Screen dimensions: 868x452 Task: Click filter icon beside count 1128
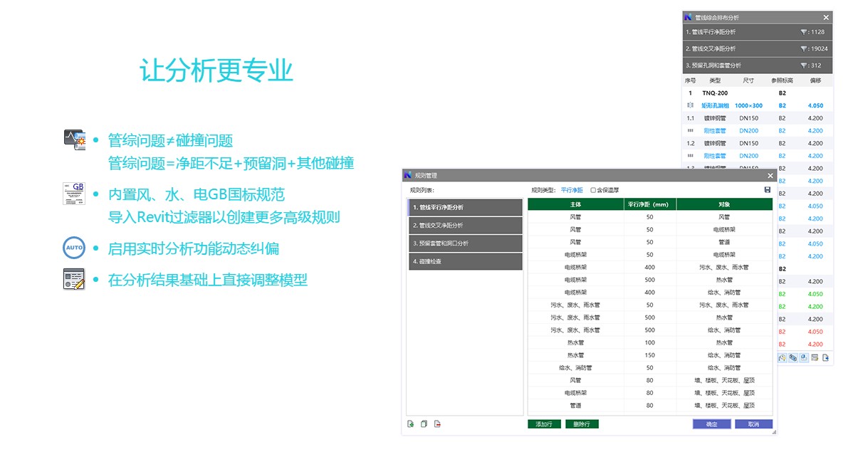(804, 32)
